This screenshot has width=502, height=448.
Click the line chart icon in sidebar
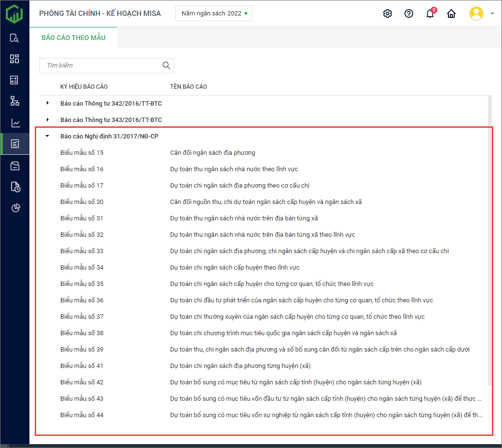[14, 123]
